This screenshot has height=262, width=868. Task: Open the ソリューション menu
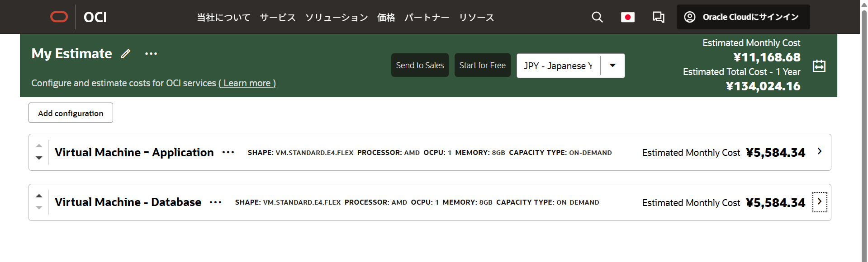point(337,17)
